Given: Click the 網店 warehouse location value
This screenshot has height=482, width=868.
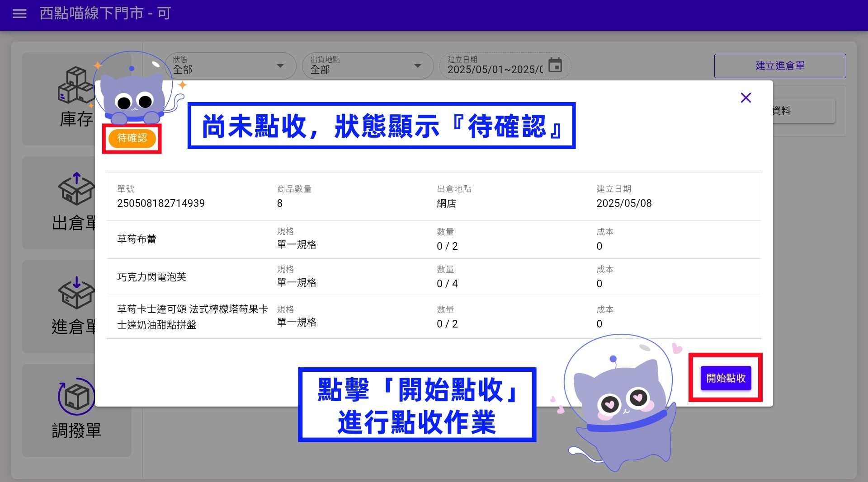Looking at the screenshot, I should [x=446, y=203].
